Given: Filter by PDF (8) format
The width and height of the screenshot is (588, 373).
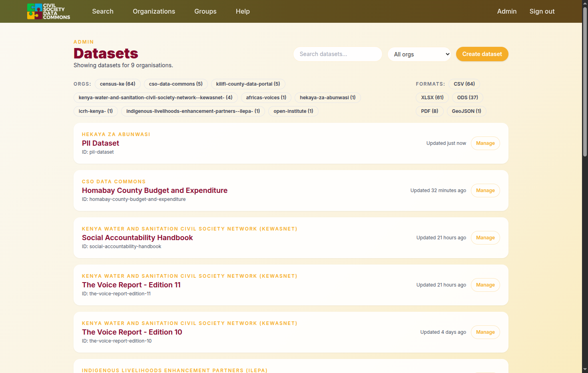Looking at the screenshot, I should tap(430, 111).
